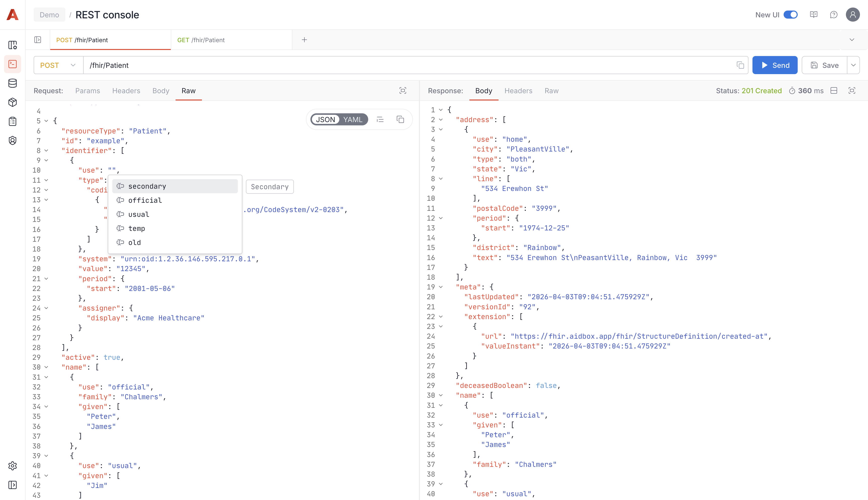Open the settings gear in the sidebar
The image size is (868, 500).
pyautogui.click(x=12, y=466)
